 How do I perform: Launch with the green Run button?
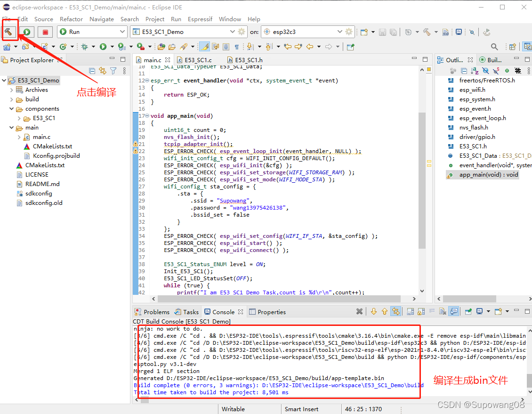(x=27, y=32)
